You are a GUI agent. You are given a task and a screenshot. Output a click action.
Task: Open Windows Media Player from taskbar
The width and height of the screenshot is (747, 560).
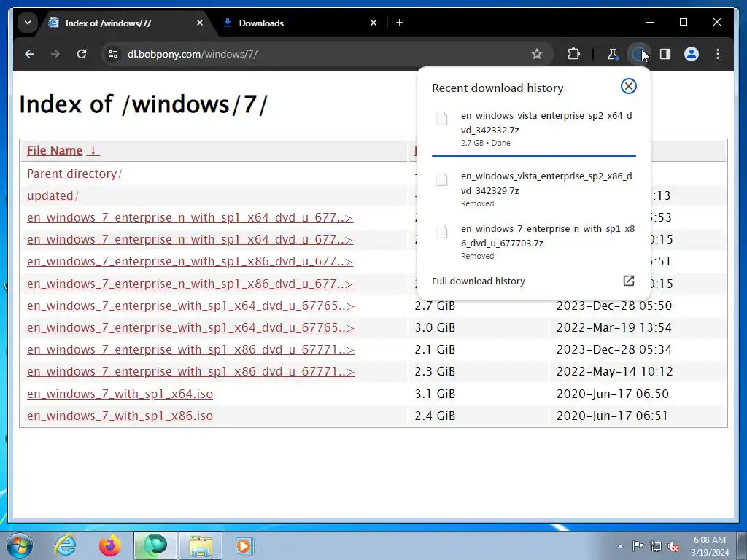click(245, 545)
